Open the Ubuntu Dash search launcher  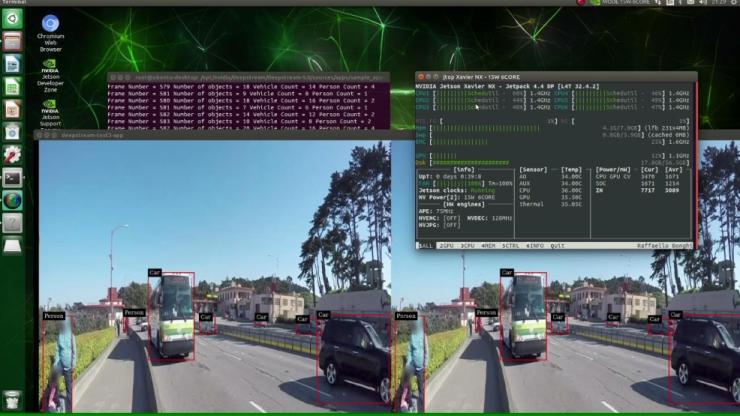pos(12,19)
